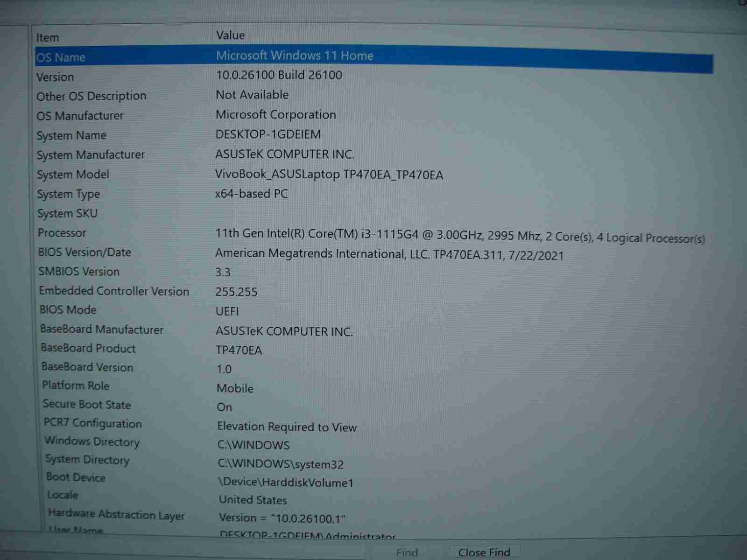Select the System Name row
The width and height of the screenshot is (747, 560).
click(71, 135)
